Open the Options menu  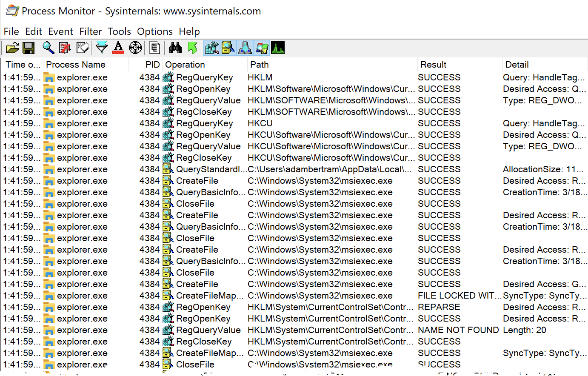point(155,31)
